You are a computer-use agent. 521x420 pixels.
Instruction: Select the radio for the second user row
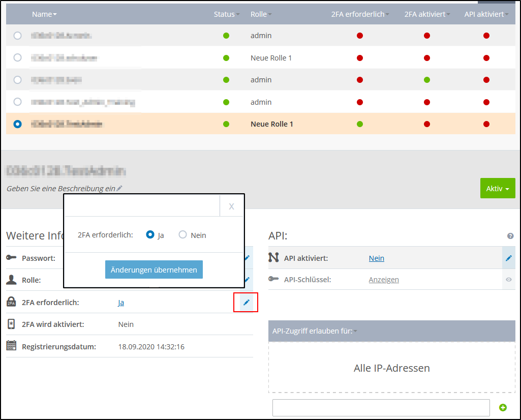[18, 57]
